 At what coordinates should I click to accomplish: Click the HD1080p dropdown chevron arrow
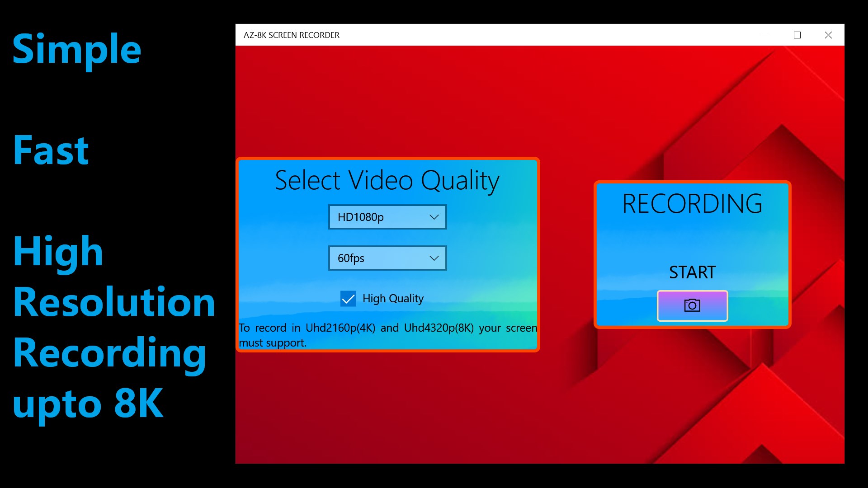coord(434,217)
